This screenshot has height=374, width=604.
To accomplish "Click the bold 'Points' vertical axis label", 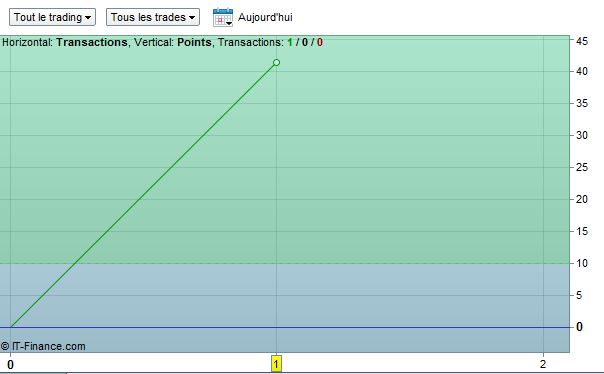I will coord(194,42).
